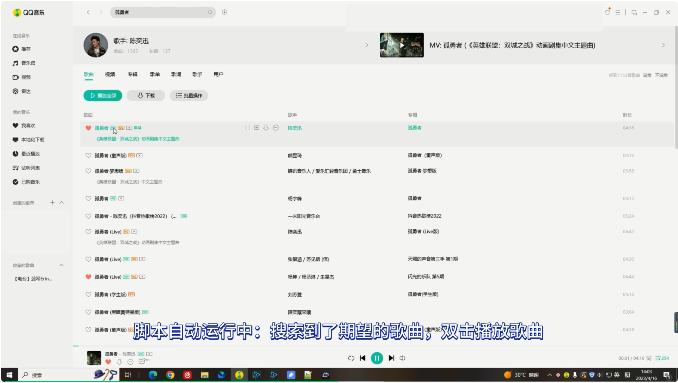Screen dimensions: 678x383
Task: Open the main menu hamburger icon
Action: tap(618, 13)
